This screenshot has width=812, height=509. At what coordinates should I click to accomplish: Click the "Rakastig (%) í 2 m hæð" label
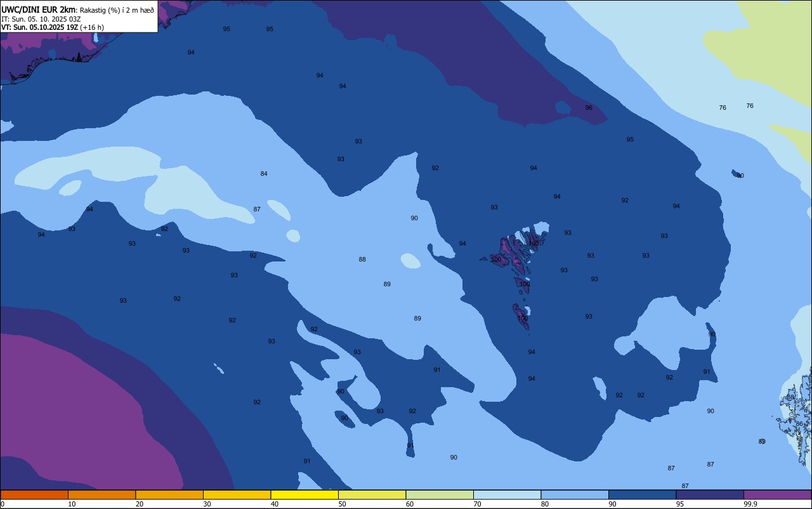(x=117, y=10)
